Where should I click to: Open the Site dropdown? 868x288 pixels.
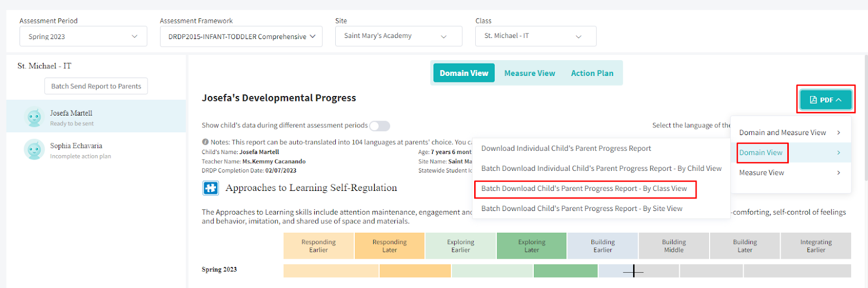point(398,36)
